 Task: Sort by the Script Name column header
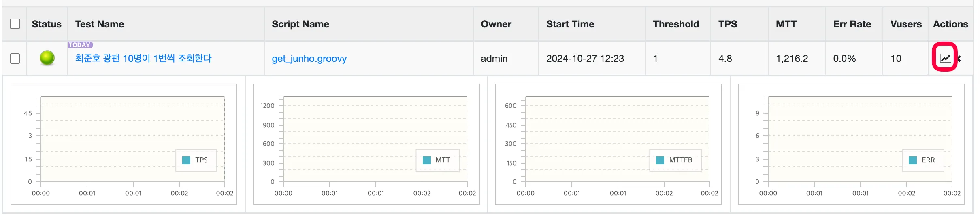point(300,24)
